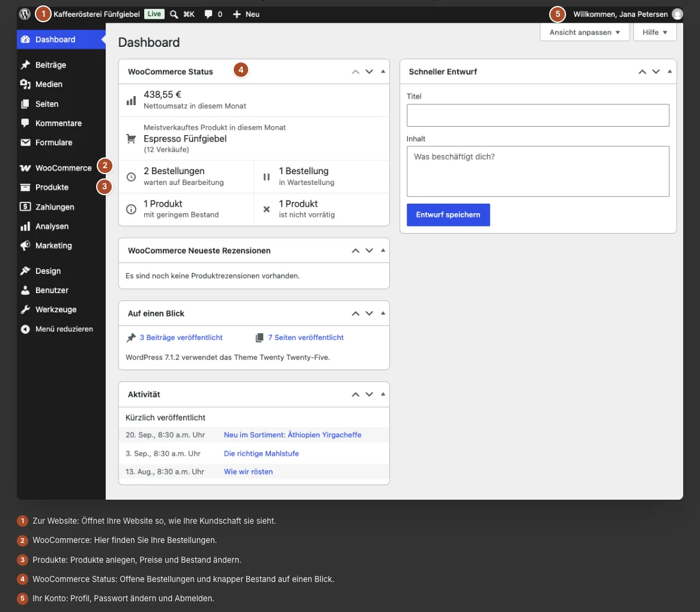Move WooCommerce Status widget down

(x=369, y=71)
